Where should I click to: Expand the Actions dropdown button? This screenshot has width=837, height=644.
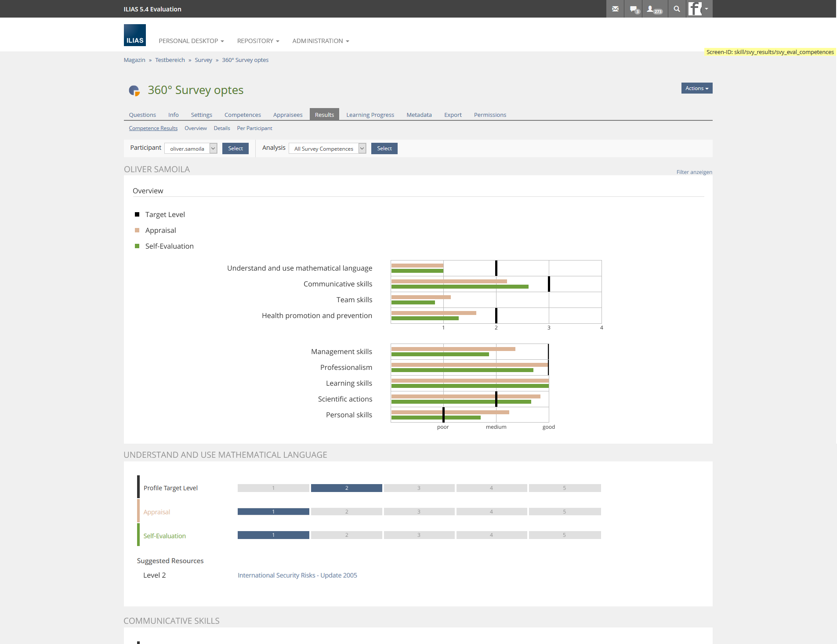[696, 88]
